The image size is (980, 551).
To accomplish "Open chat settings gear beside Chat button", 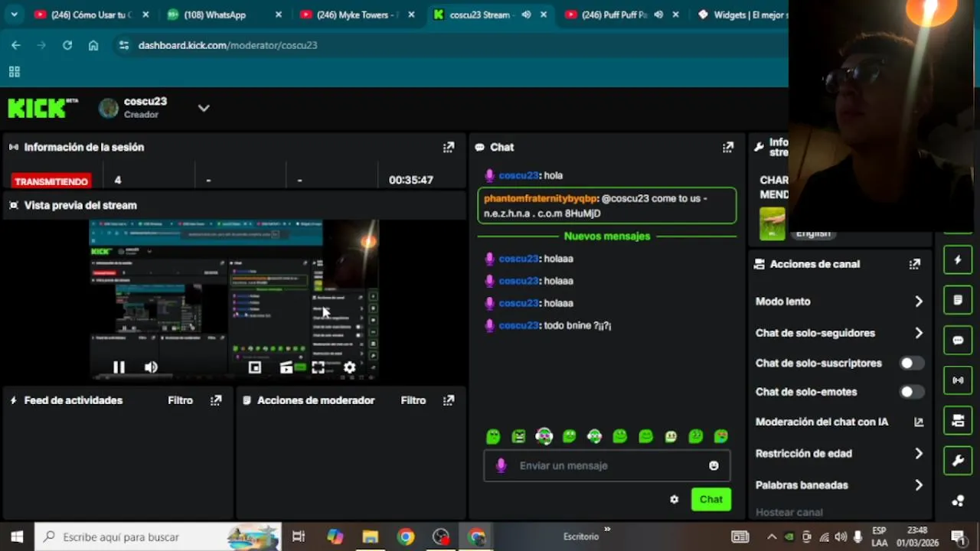I will point(674,499).
